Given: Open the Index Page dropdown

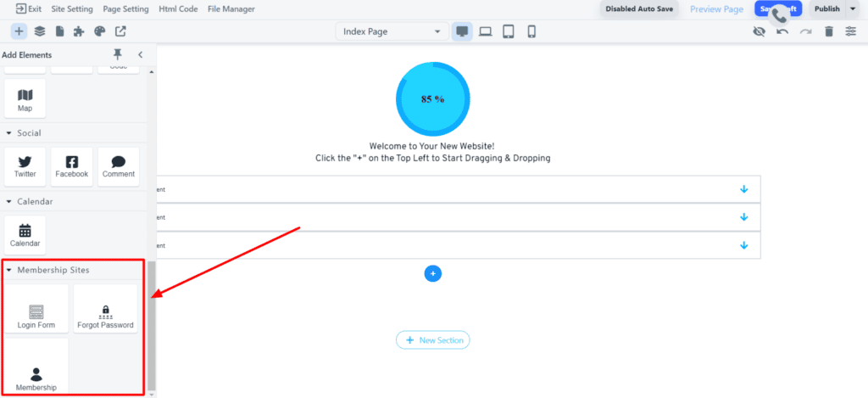Looking at the screenshot, I should 392,31.
